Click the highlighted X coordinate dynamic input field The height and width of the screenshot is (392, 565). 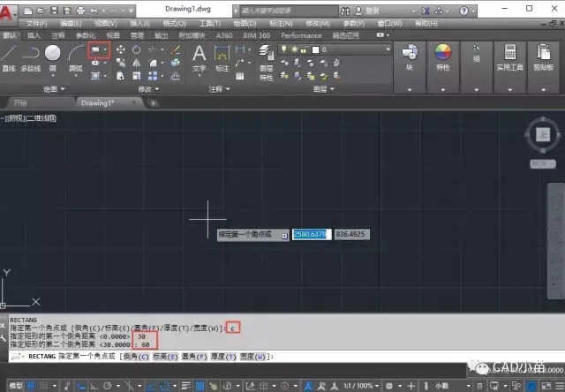(312, 235)
